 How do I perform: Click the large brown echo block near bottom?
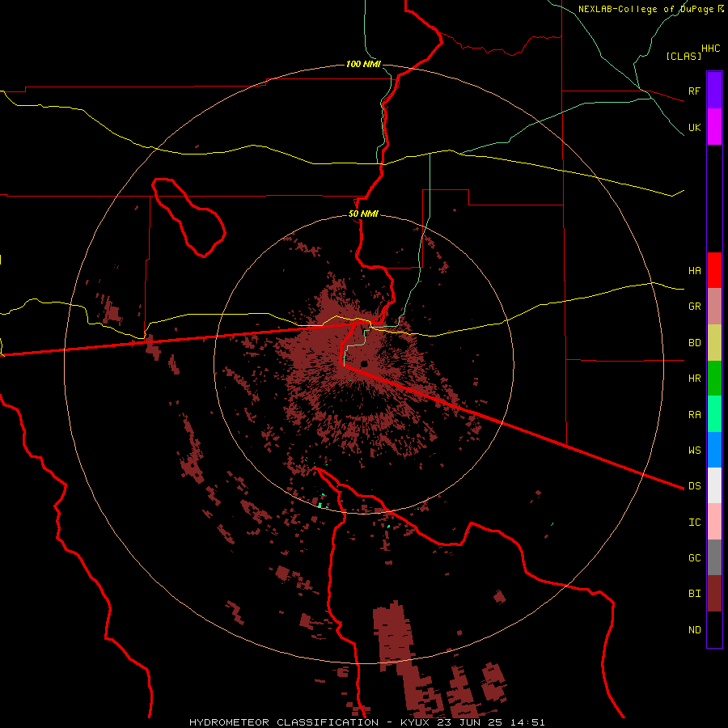coord(393,636)
